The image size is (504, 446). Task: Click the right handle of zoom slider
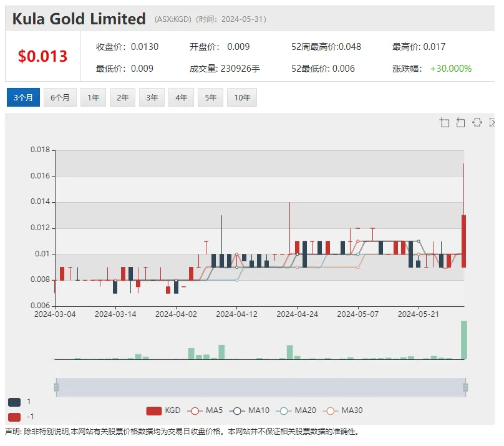465,387
